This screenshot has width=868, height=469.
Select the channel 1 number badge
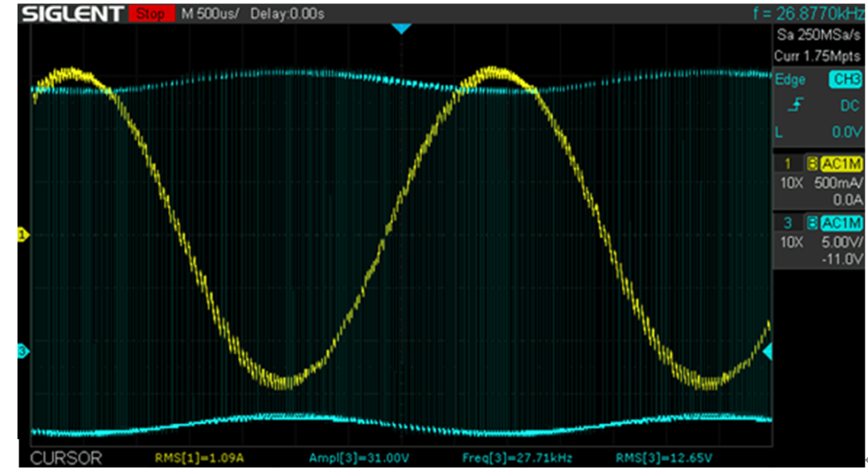tap(788, 163)
